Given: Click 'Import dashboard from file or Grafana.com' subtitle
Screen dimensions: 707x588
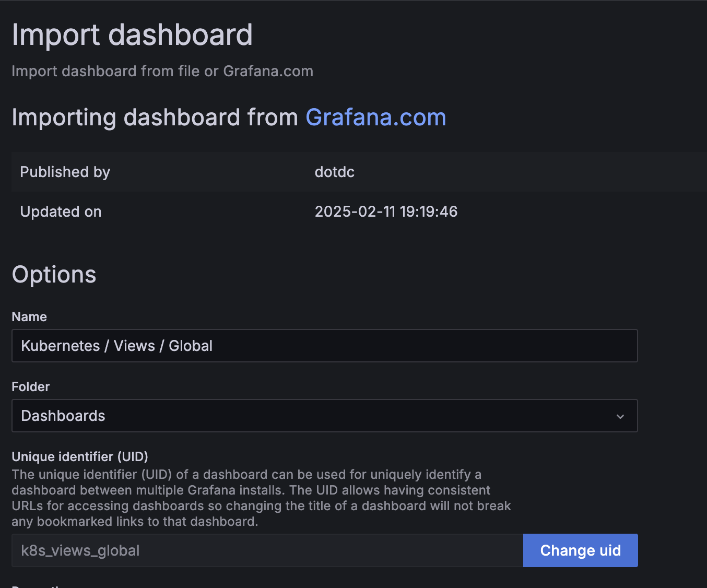Looking at the screenshot, I should (162, 71).
